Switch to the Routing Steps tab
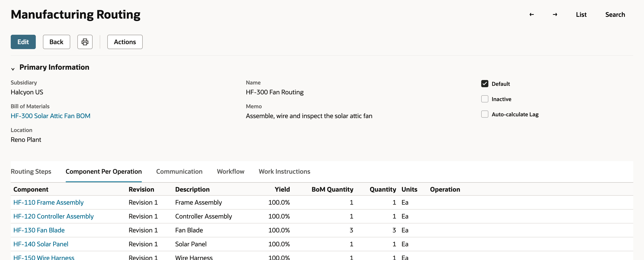Viewport: 644px width, 260px height. click(31, 171)
